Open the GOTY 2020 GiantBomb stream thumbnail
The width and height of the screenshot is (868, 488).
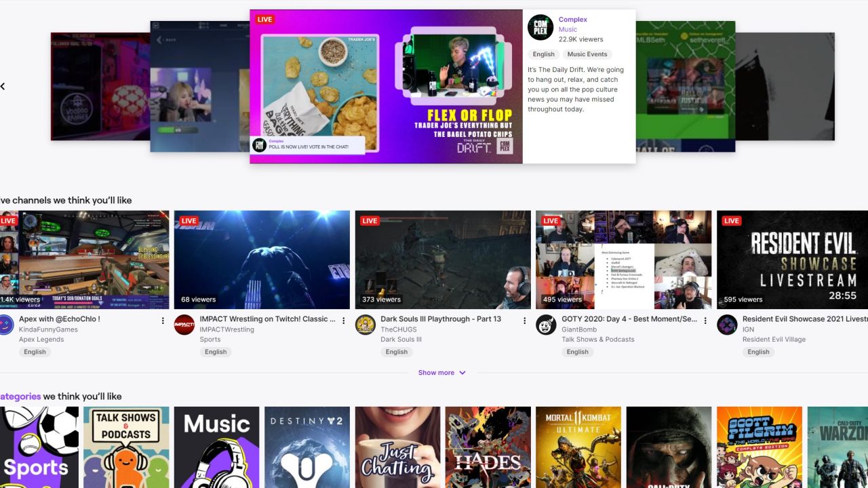[x=624, y=260]
